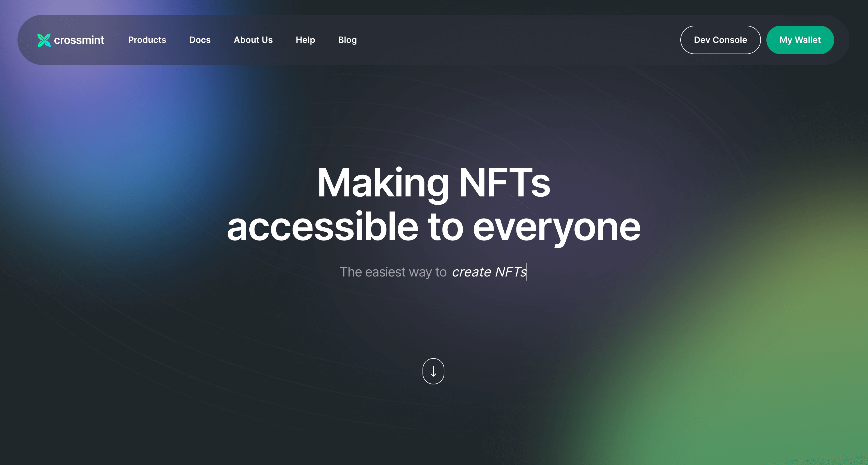Click the blinking cursor after "NFTs"
This screenshot has height=465, width=868.
coord(527,272)
